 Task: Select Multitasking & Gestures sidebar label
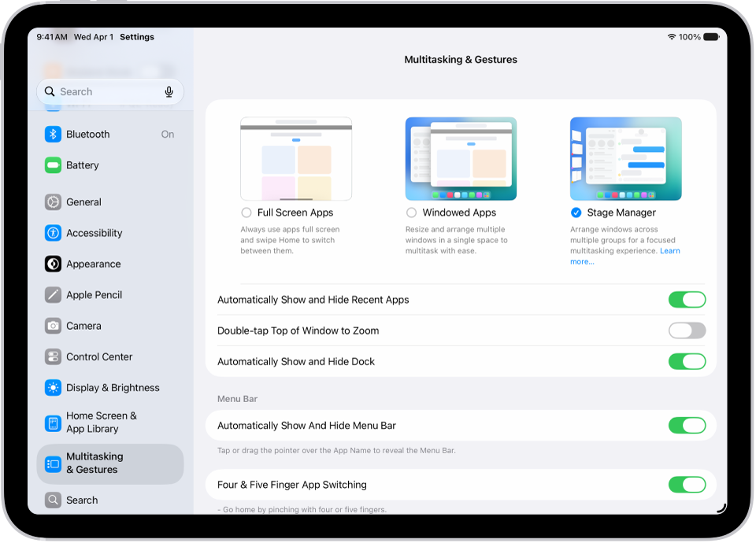(x=95, y=463)
